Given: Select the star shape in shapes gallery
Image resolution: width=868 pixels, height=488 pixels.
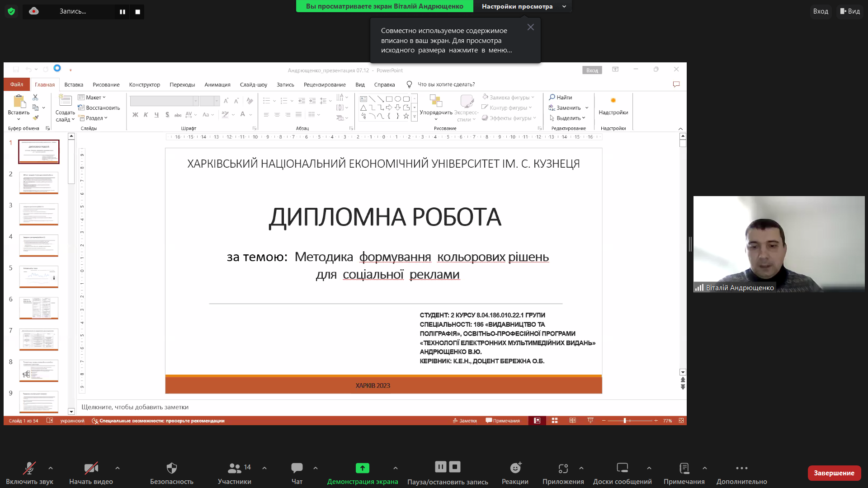Looking at the screenshot, I should tap(406, 116).
